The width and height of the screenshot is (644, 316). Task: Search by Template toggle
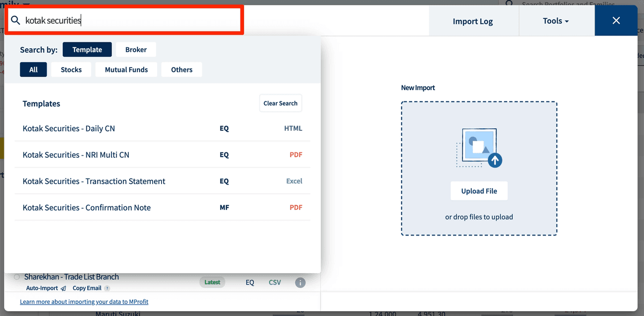(87, 49)
